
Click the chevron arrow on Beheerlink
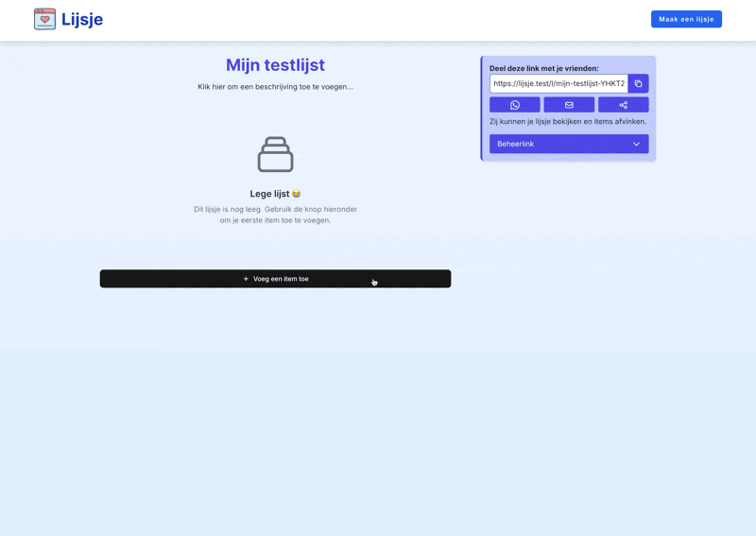tap(636, 144)
